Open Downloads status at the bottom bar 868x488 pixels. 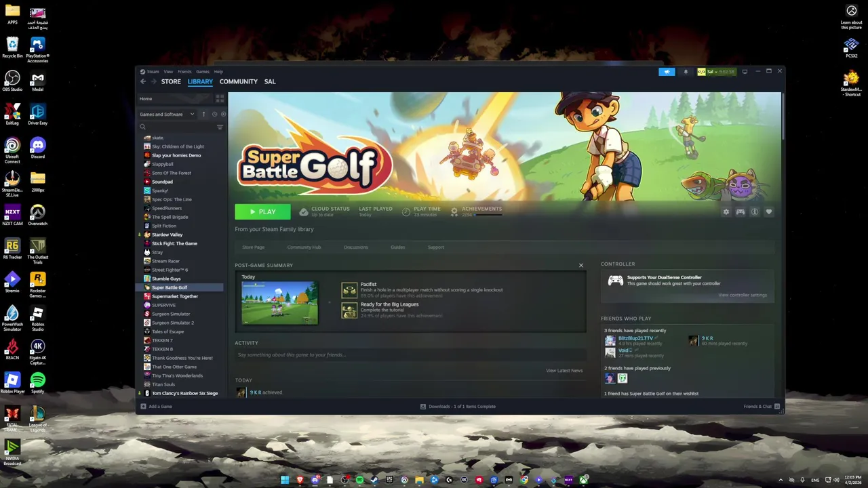click(458, 407)
